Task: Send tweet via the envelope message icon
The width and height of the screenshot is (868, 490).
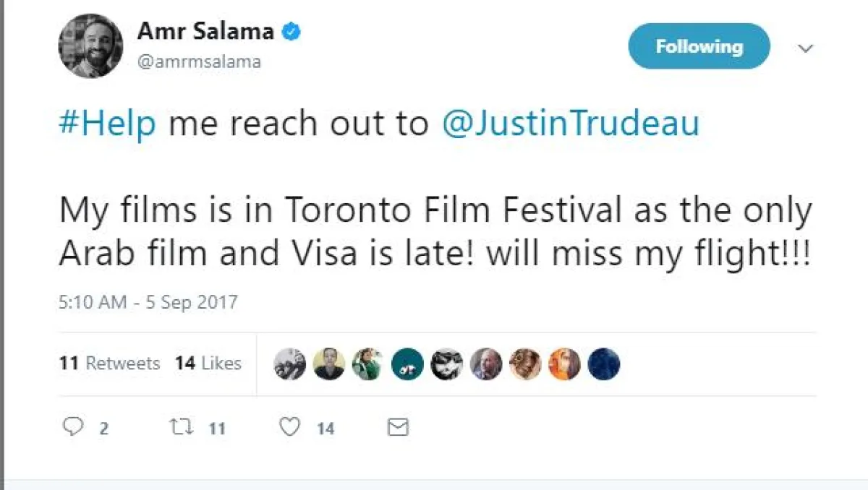Action: coord(398,428)
